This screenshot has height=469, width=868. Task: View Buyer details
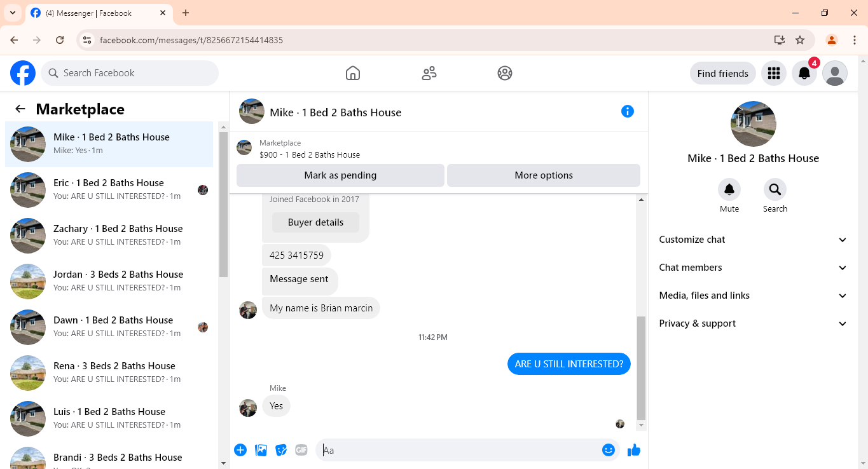(315, 222)
